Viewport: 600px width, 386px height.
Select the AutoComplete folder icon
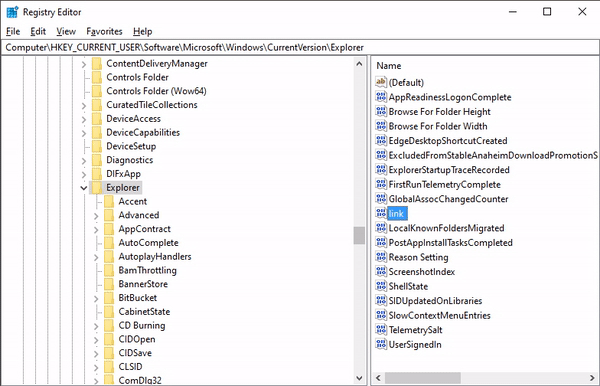pos(109,243)
